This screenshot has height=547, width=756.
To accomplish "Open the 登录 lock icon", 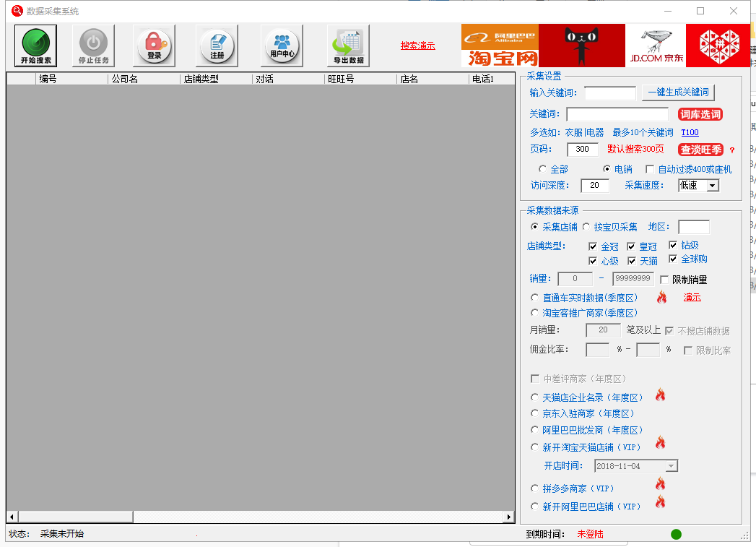I will tap(154, 46).
